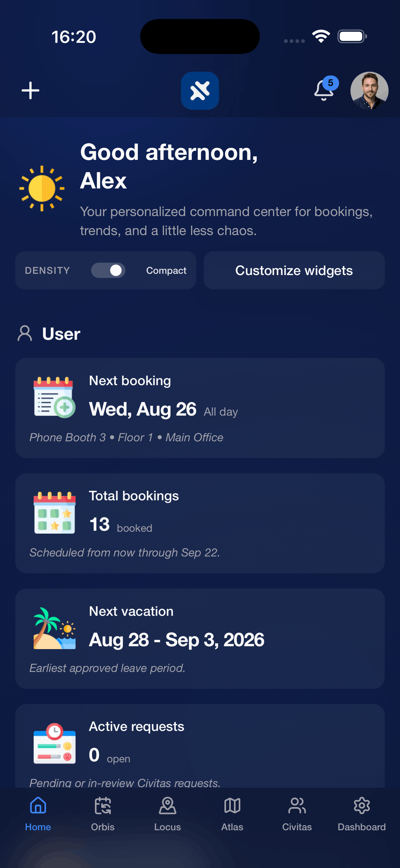Open Alex's profile avatar
Screen dimensions: 400x868
tap(369, 91)
